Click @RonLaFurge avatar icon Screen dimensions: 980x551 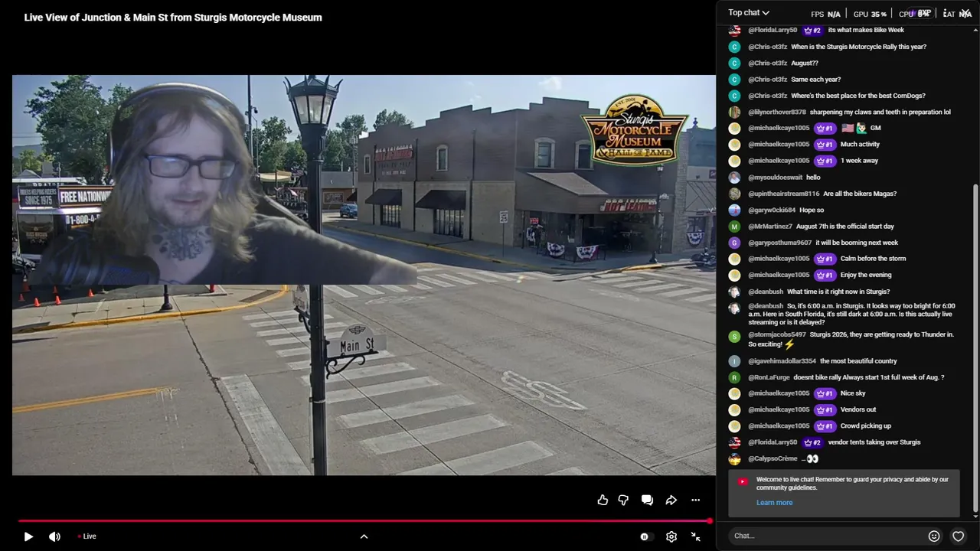coord(734,377)
